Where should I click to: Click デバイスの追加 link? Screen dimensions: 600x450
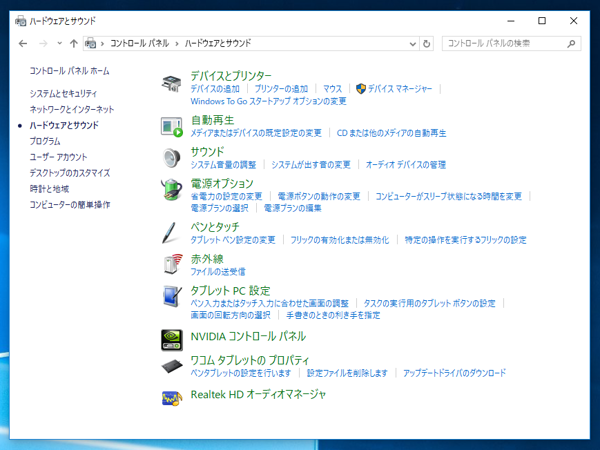click(215, 89)
